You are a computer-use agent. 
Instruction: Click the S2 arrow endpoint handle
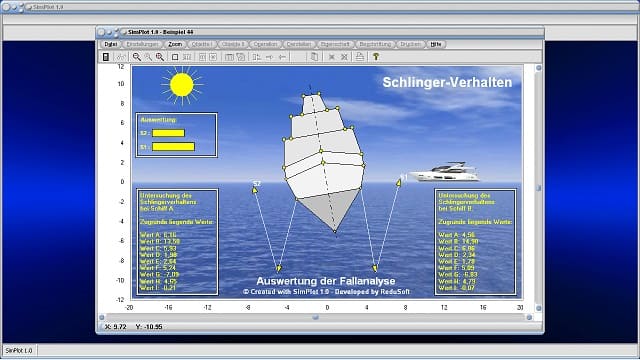255,190
